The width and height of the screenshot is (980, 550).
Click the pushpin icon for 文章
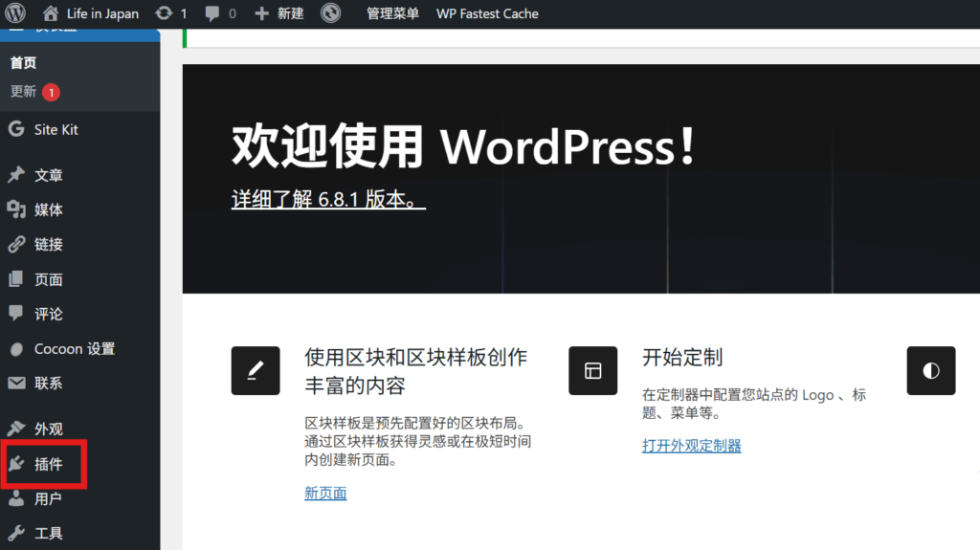click(x=16, y=174)
